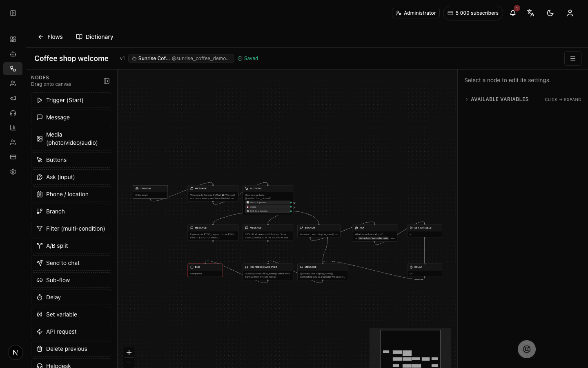Click the Talk to a barista option
Screen dimensions: 588x368
pos(268,211)
